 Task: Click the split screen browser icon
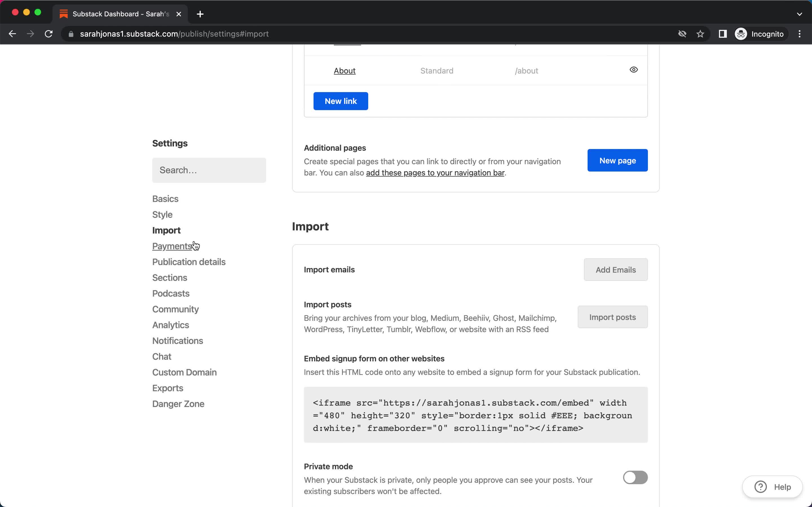722,33
